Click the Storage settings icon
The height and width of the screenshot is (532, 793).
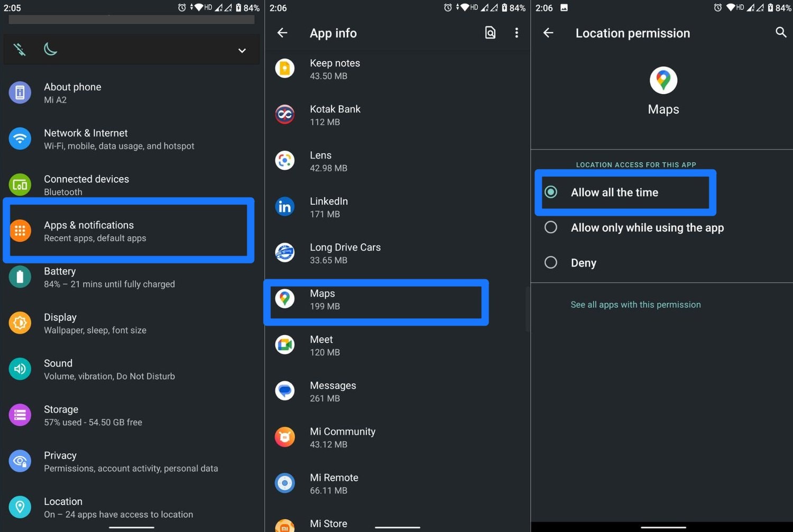coord(20,415)
